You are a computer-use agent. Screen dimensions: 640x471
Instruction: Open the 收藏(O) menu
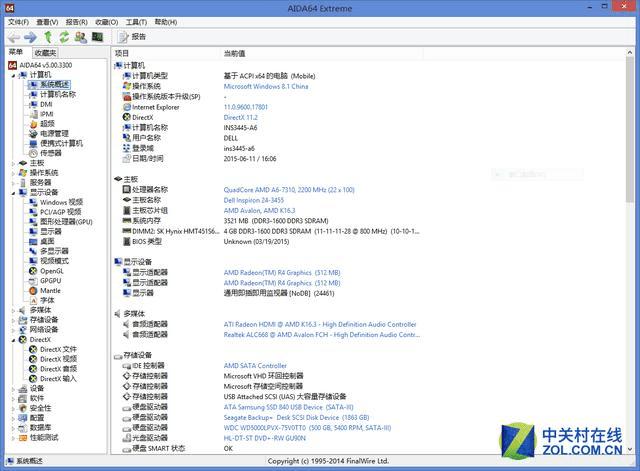tap(107, 22)
